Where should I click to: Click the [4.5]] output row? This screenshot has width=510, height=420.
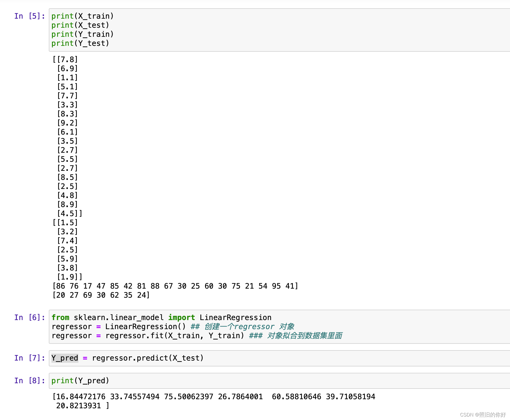pyautogui.click(x=70, y=213)
